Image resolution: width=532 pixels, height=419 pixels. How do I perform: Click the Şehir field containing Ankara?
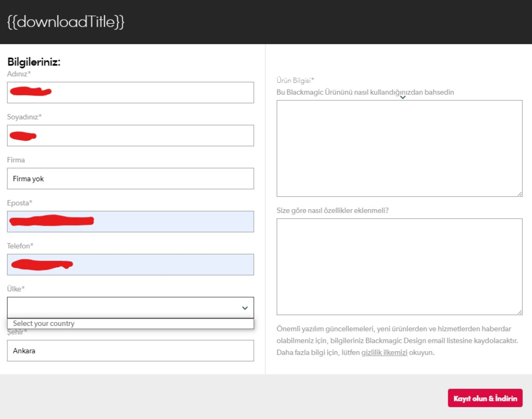130,351
